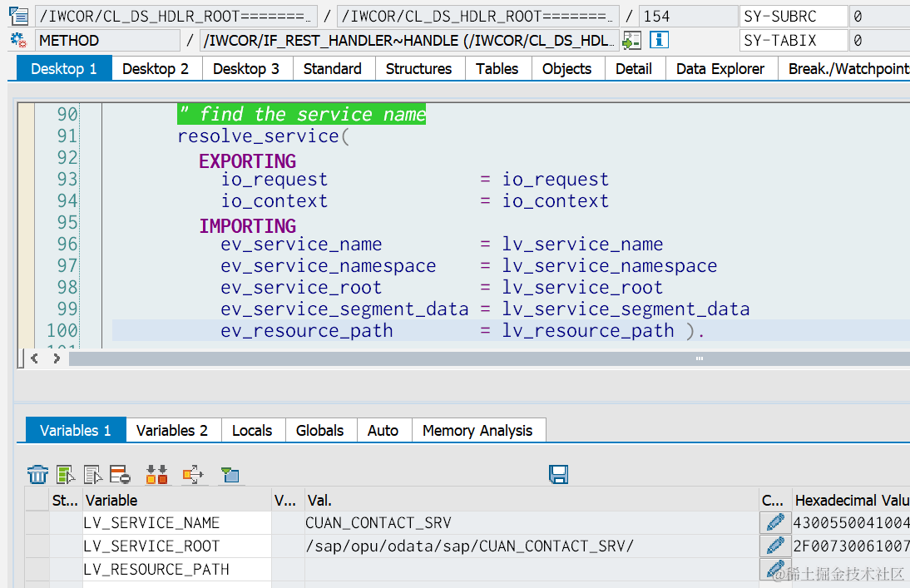Click the EXPORTING keyword in code
Viewport: 910px width, 588px height.
[247, 161]
